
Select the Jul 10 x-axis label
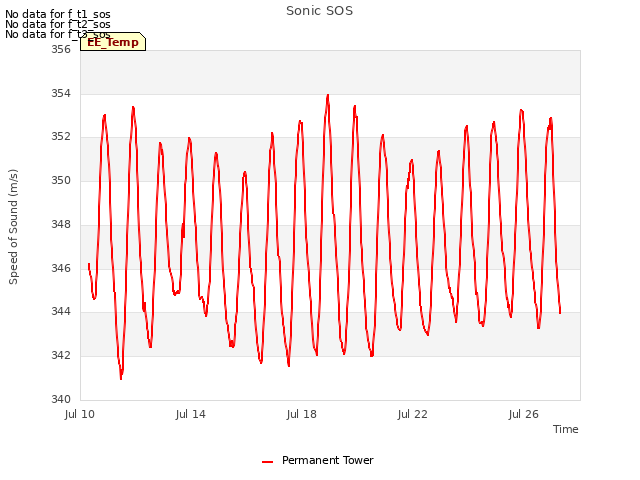click(x=80, y=414)
